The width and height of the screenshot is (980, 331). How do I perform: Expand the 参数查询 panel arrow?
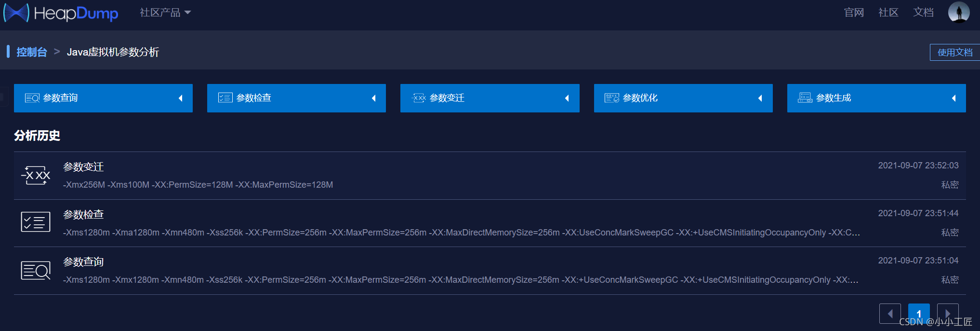(x=181, y=98)
